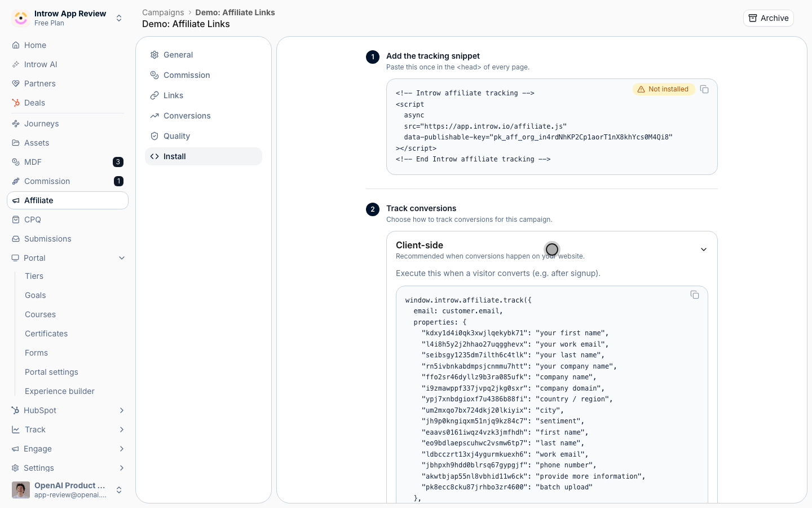Open Certificates under Portal
This screenshot has width=812, height=508.
46,334
